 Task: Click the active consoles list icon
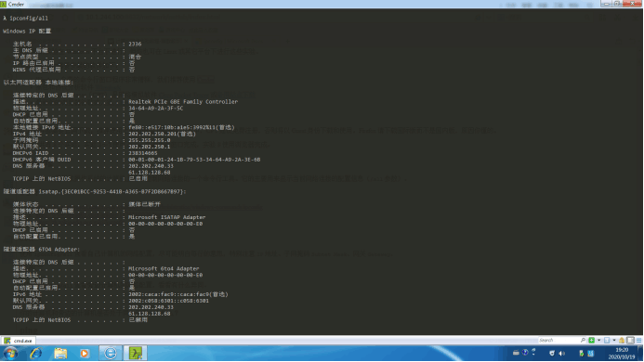607,341
